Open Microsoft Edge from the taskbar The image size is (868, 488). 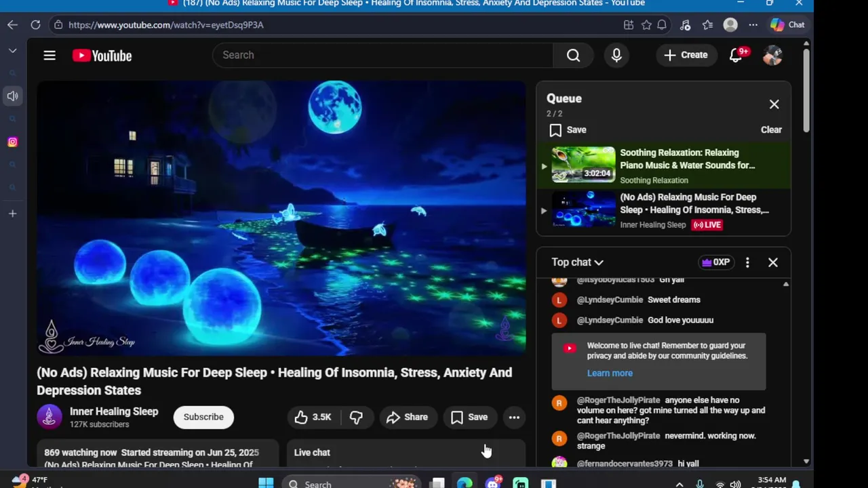point(465,483)
